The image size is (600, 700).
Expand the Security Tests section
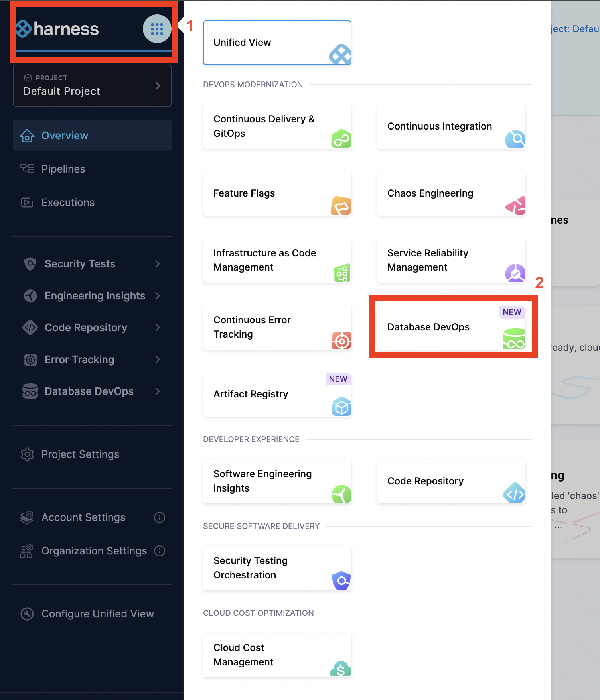(157, 264)
